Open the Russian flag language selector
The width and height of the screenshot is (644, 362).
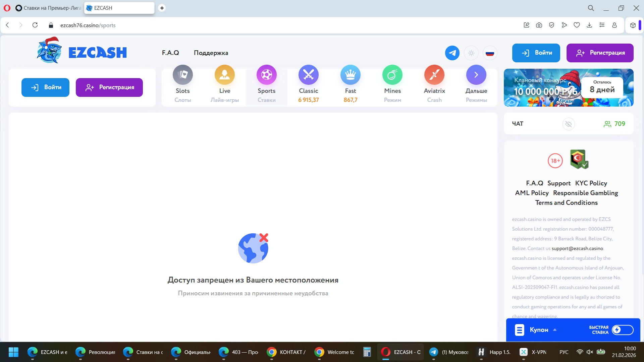click(x=490, y=53)
